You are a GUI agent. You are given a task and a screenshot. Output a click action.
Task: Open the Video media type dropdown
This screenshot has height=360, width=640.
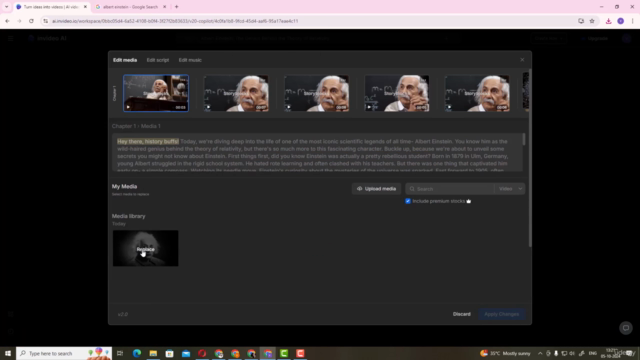coord(510,189)
